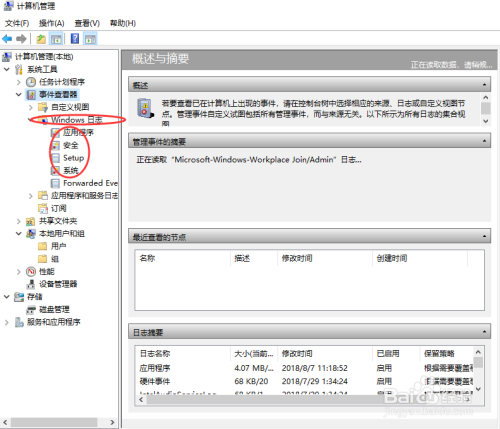Click the 自定义视图 folder icon

click(43, 107)
